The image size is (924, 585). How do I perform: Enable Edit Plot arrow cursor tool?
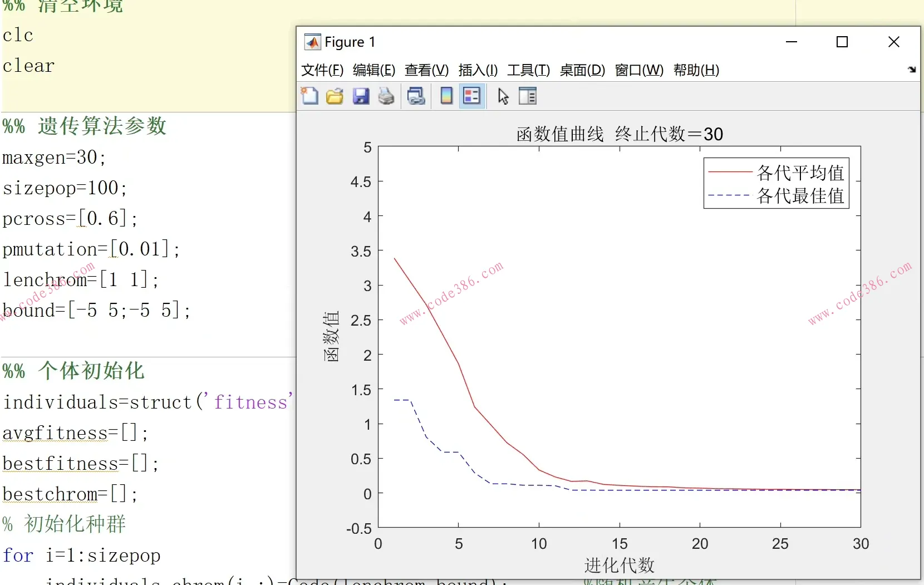click(503, 96)
